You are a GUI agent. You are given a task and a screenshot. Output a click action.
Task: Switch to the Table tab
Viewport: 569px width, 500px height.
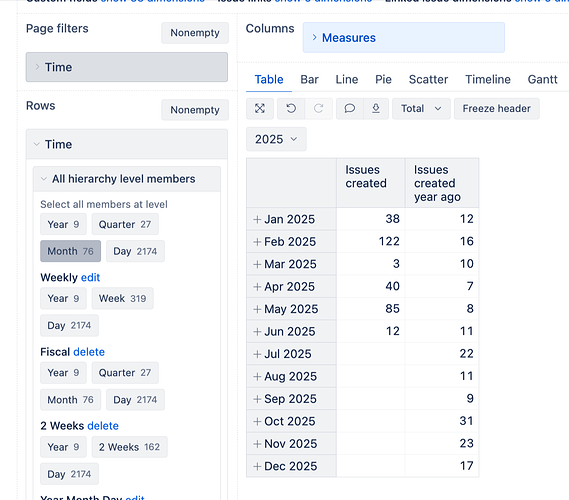[x=269, y=79]
